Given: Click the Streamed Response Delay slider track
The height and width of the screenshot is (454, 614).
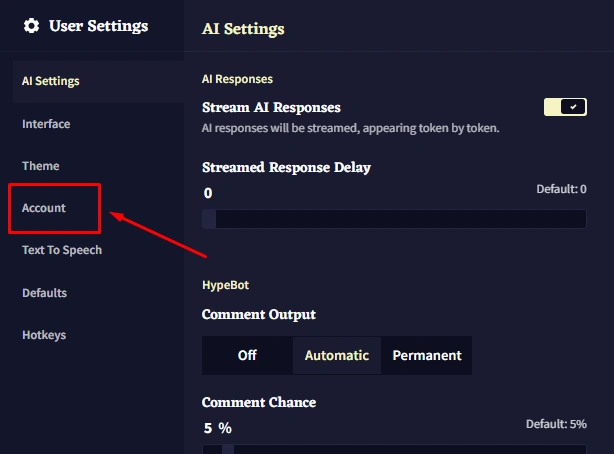Looking at the screenshot, I should pyautogui.click(x=394, y=219).
